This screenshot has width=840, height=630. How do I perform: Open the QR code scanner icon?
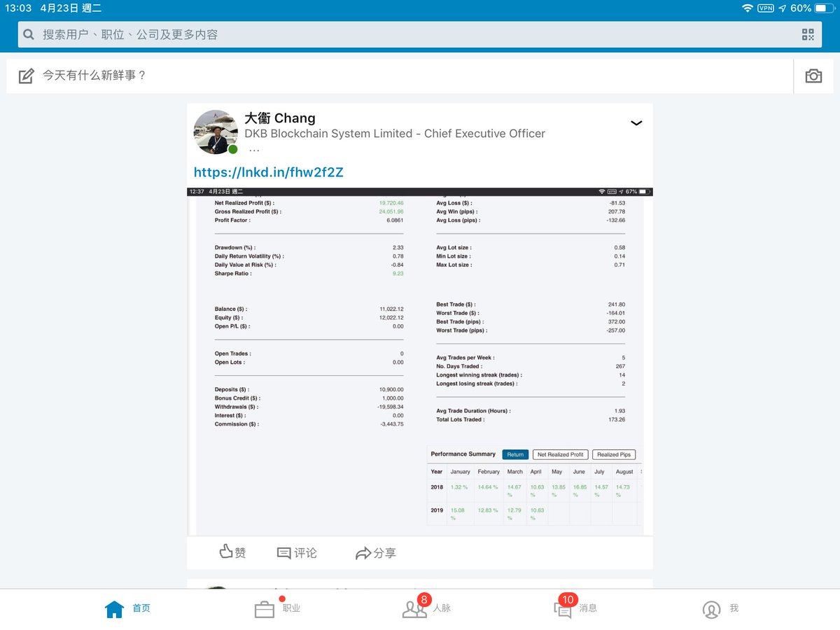coord(808,34)
